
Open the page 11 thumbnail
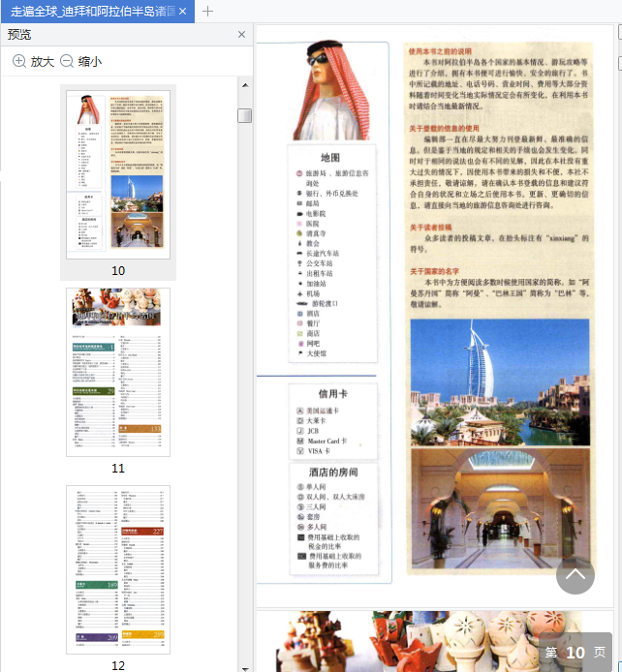pos(118,372)
